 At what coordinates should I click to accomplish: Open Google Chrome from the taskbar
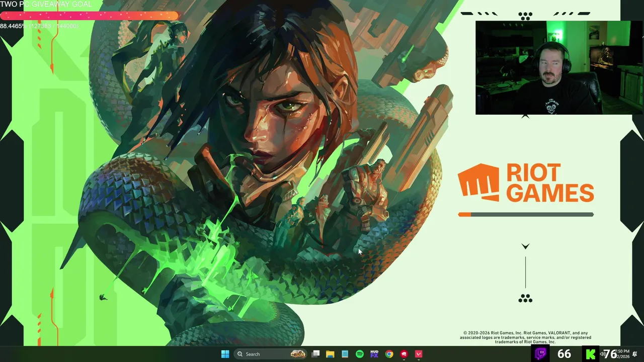(x=389, y=354)
